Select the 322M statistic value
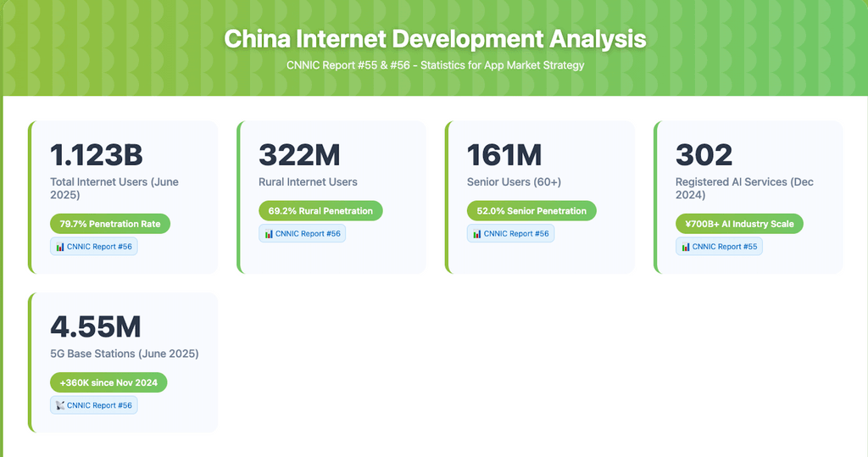 (299, 155)
